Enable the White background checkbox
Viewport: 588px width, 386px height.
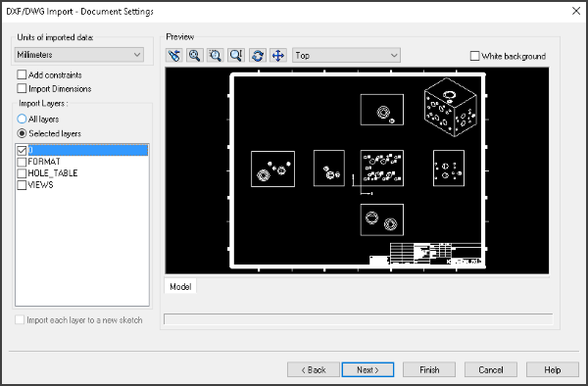[x=474, y=56]
